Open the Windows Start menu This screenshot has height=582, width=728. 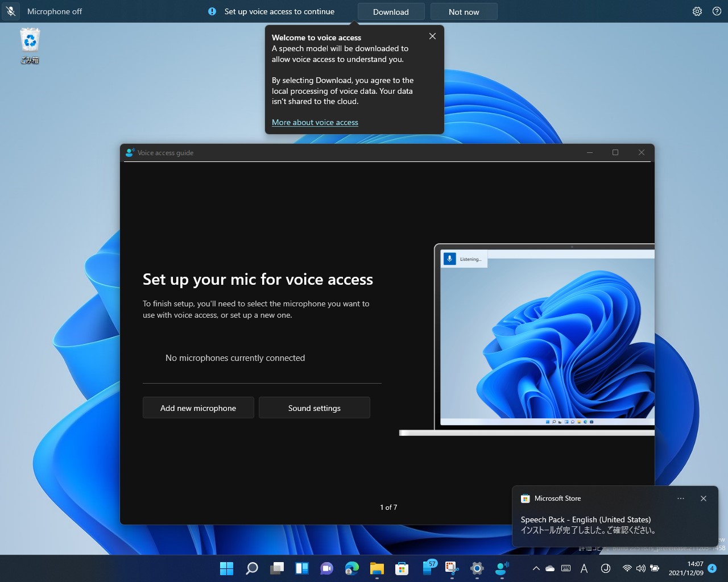(x=226, y=568)
